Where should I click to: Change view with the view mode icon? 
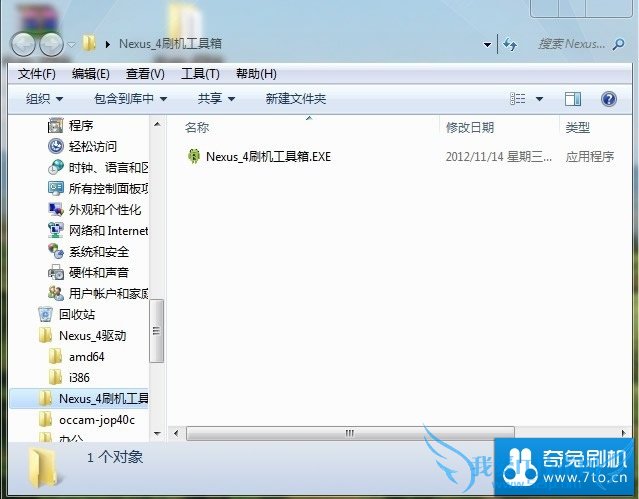pyautogui.click(x=518, y=99)
